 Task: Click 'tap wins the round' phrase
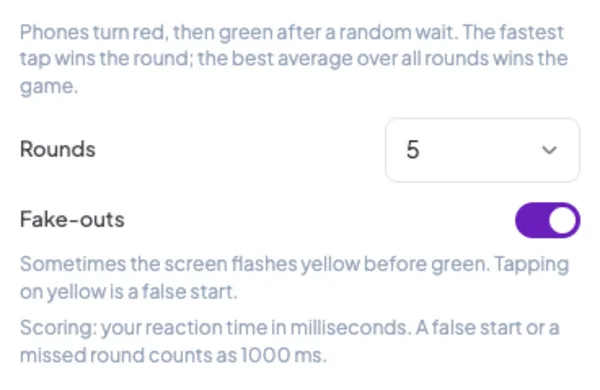(x=107, y=59)
